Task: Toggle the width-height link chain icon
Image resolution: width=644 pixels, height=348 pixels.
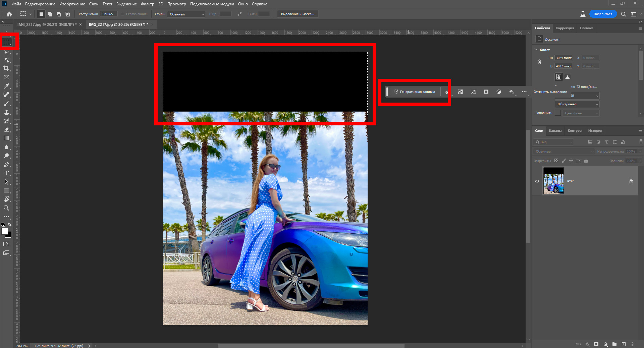Action: click(x=540, y=62)
